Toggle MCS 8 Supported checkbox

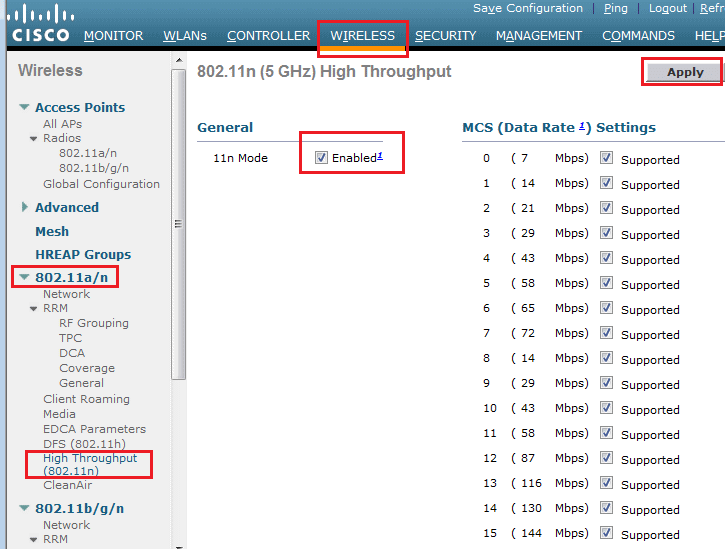606,358
